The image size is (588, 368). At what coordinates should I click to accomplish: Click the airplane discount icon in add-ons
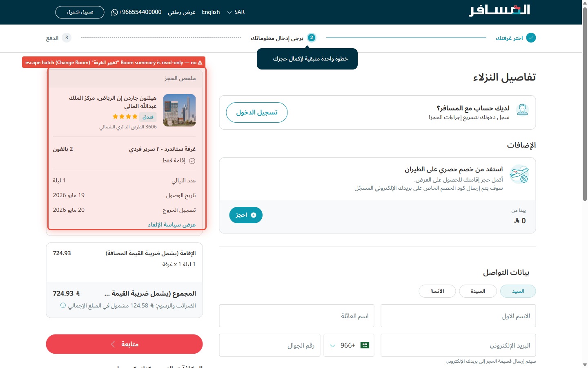(x=519, y=174)
